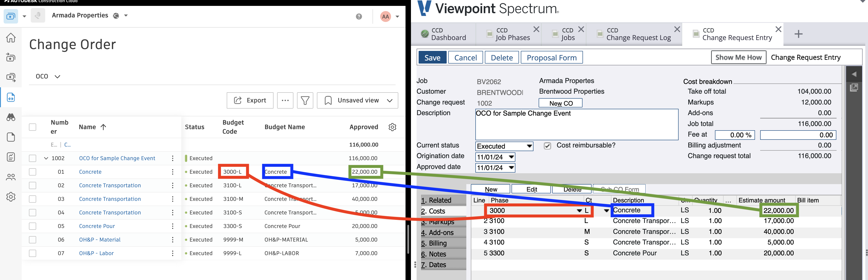Collapse the Spectrum side panel with the triangle arrow

(854, 74)
